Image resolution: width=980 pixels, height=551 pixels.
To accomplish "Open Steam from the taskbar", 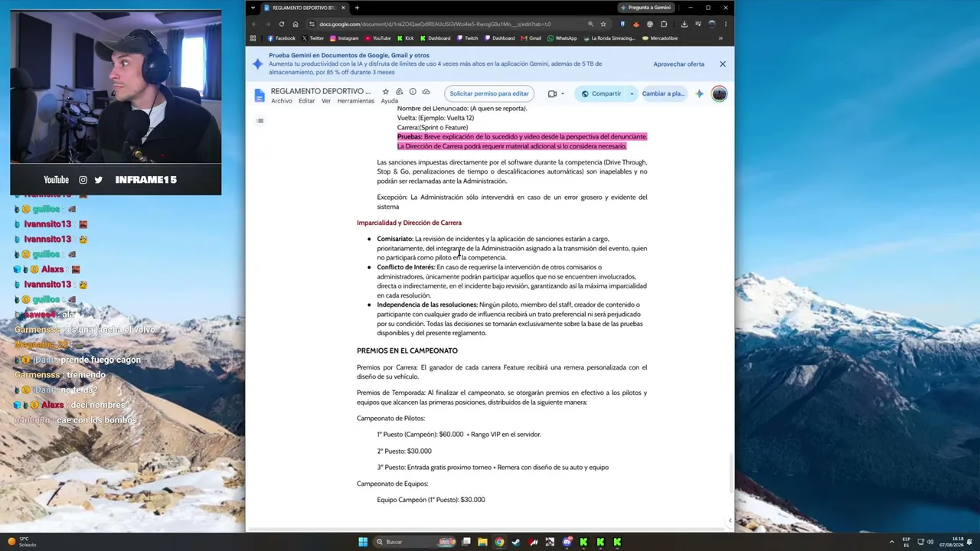I will pos(516,542).
